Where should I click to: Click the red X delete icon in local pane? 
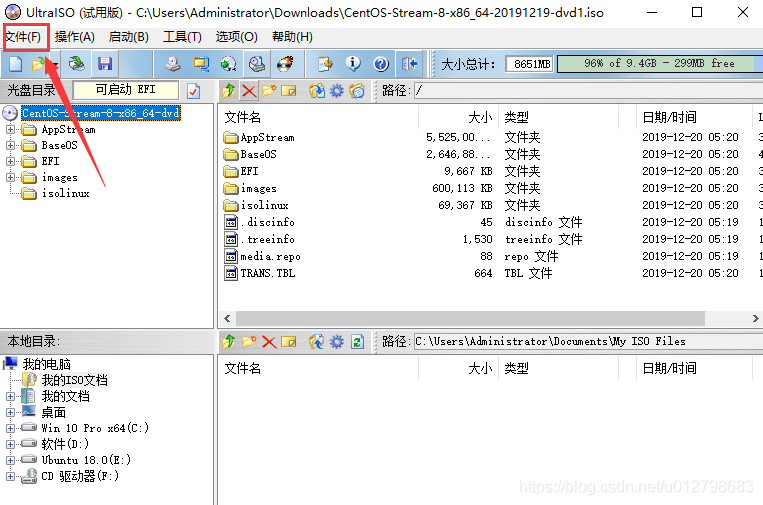coord(269,342)
